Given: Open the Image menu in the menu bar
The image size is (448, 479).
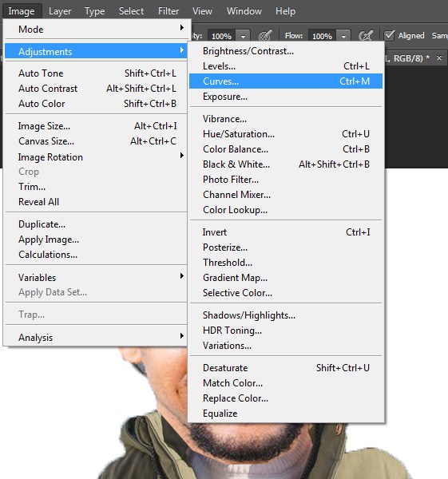Looking at the screenshot, I should [22, 11].
